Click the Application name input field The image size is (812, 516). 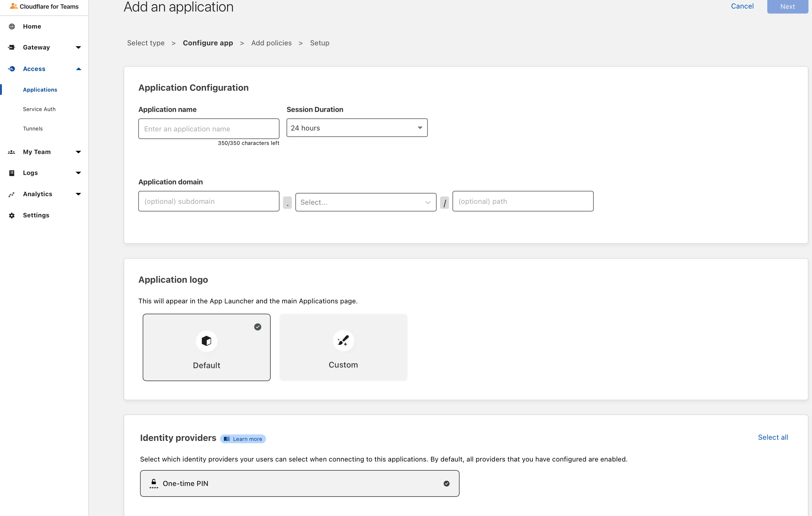click(209, 128)
